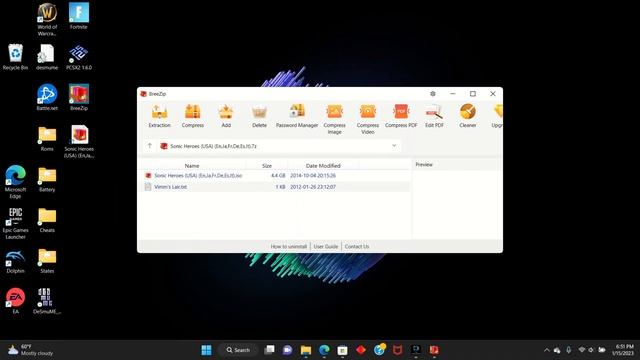
Task: Open the Compress Video tool
Action: (x=367, y=119)
